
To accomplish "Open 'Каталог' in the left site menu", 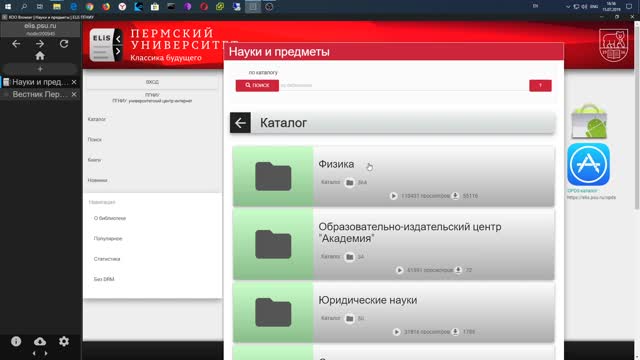I will [97, 119].
